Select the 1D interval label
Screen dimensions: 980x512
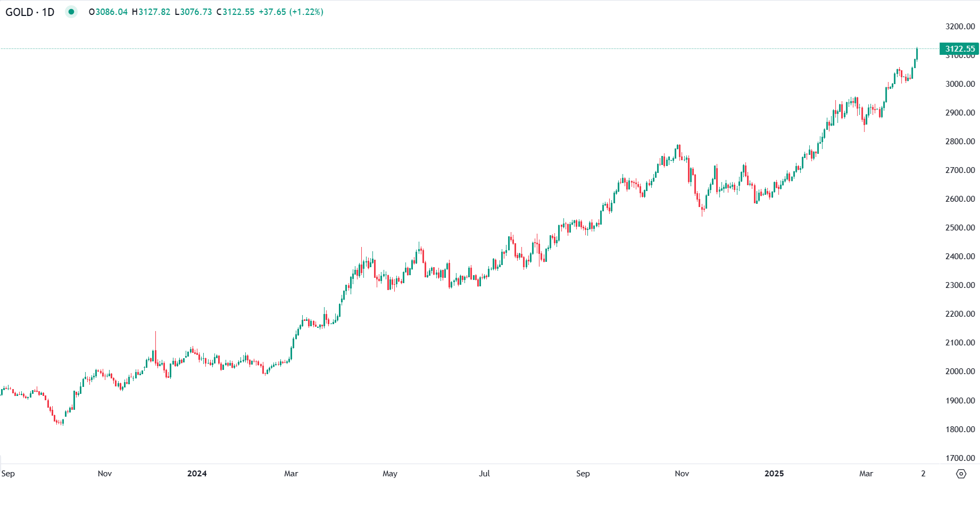pos(48,12)
